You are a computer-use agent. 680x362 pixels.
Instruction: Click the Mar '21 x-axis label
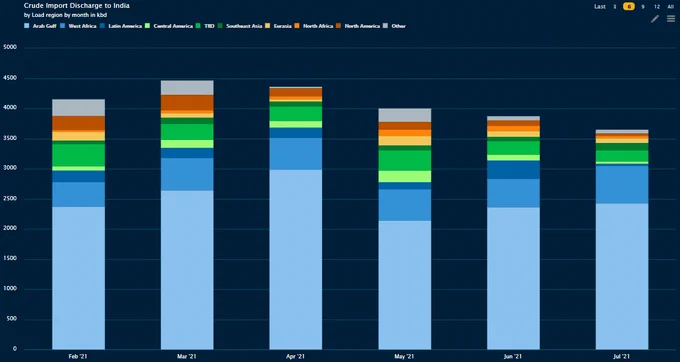click(186, 356)
